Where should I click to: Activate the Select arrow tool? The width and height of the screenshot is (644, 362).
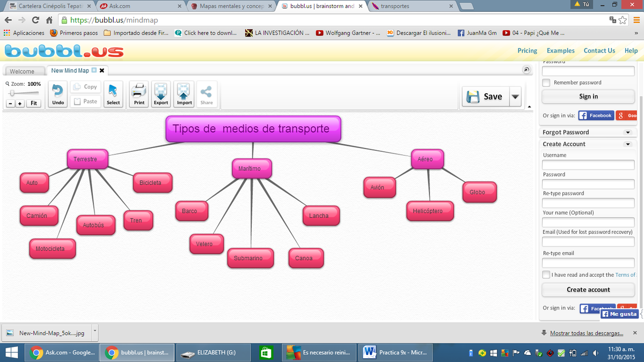(x=113, y=94)
